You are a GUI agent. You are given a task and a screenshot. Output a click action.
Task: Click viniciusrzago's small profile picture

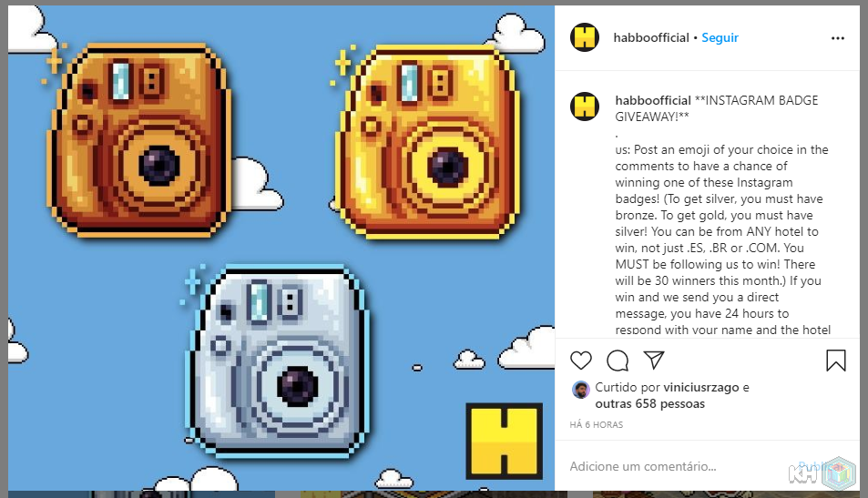pyautogui.click(x=581, y=390)
